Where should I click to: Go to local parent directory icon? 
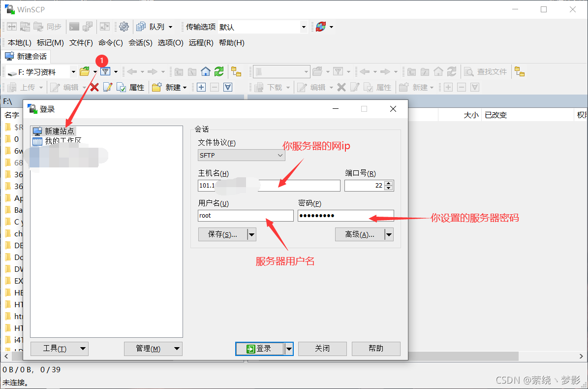point(179,72)
